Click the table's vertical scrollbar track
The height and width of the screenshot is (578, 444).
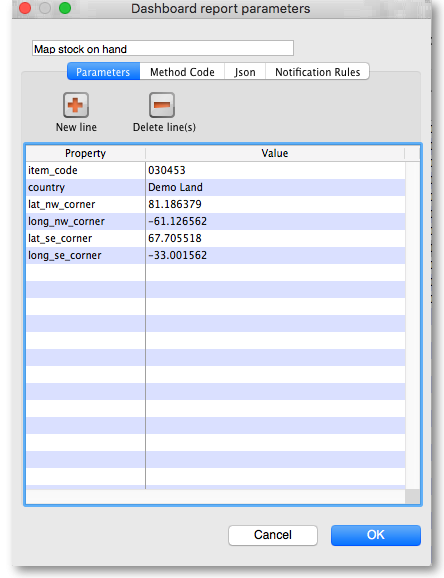pos(412,325)
